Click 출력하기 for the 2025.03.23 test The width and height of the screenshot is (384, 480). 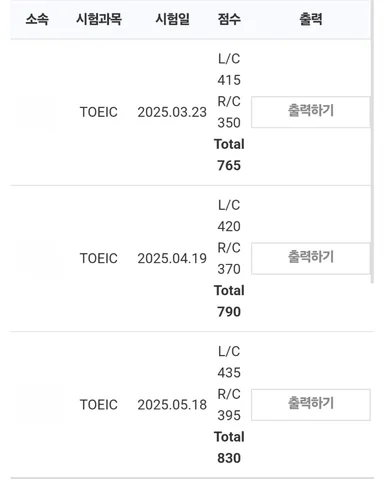[311, 112]
